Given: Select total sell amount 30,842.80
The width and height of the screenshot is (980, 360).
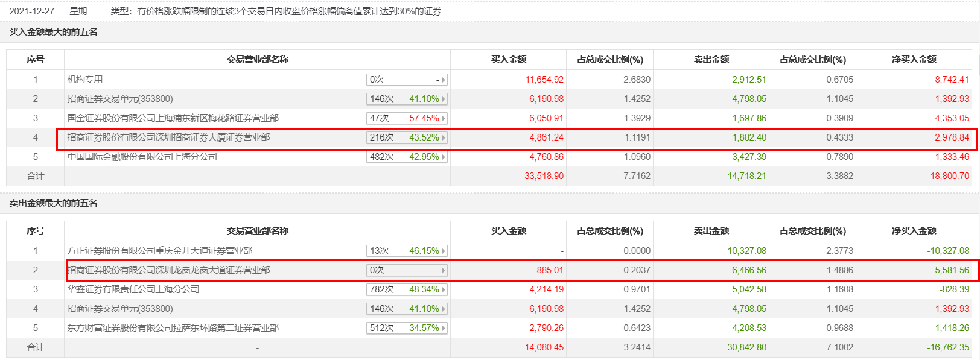Looking at the screenshot, I should tap(747, 347).
